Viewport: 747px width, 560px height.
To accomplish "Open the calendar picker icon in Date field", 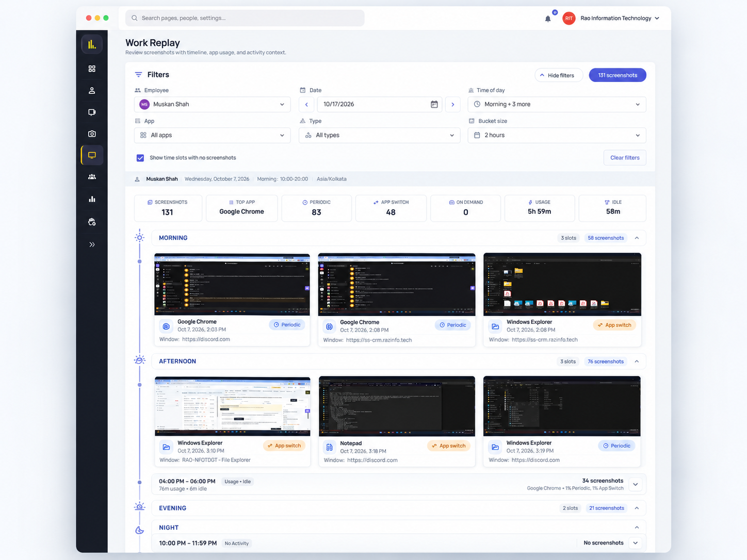I will coord(434,104).
